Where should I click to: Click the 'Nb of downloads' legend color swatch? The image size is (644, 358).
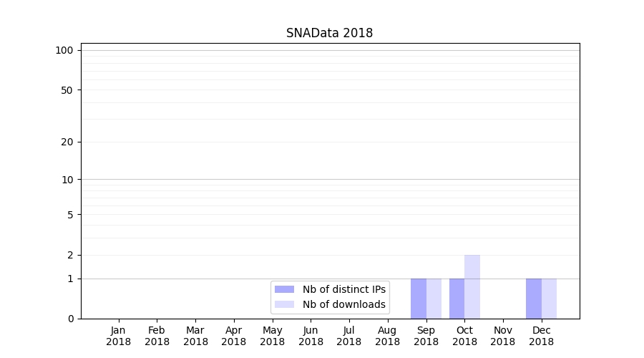[284, 304]
